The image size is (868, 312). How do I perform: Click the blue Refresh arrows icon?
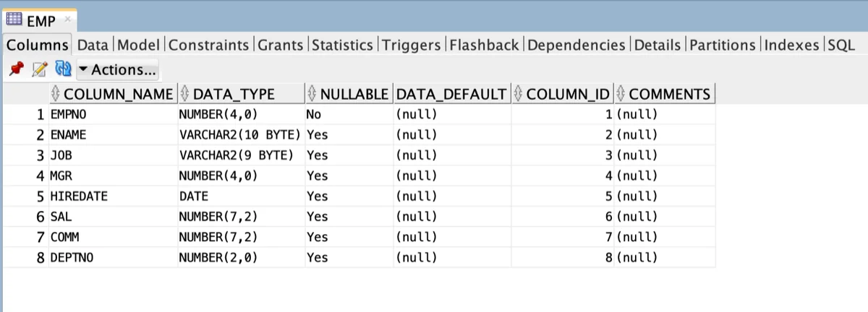point(63,69)
